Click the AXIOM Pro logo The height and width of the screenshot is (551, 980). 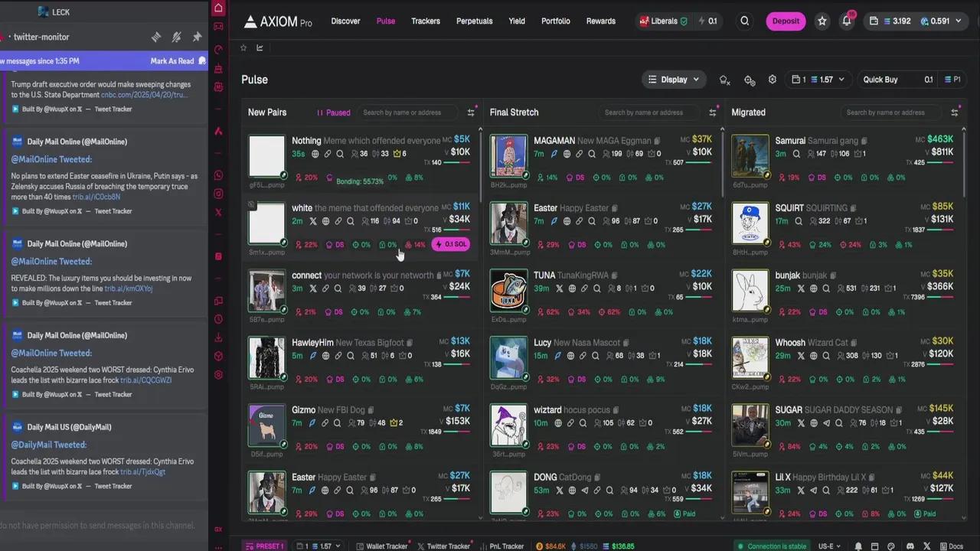278,21
